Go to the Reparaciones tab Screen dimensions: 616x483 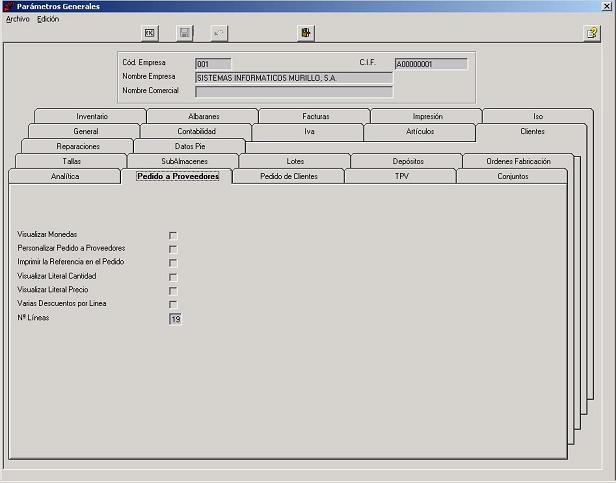click(x=78, y=146)
